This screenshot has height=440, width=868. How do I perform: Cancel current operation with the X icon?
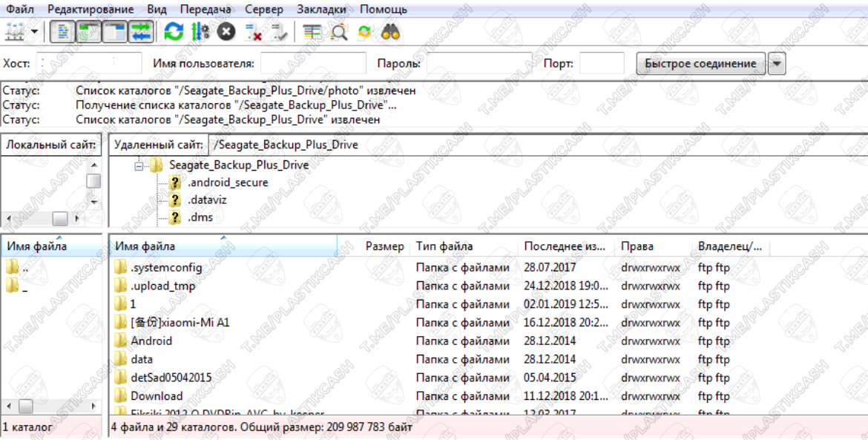point(226,31)
